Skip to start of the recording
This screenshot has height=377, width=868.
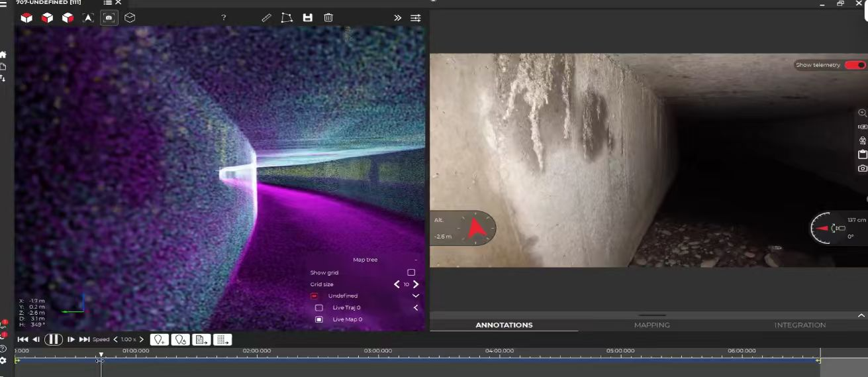coord(23,339)
